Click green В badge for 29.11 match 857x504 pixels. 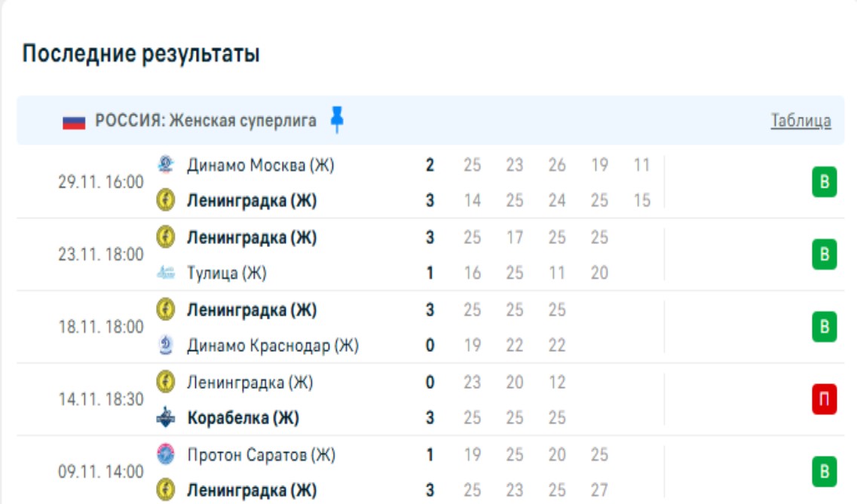click(824, 182)
